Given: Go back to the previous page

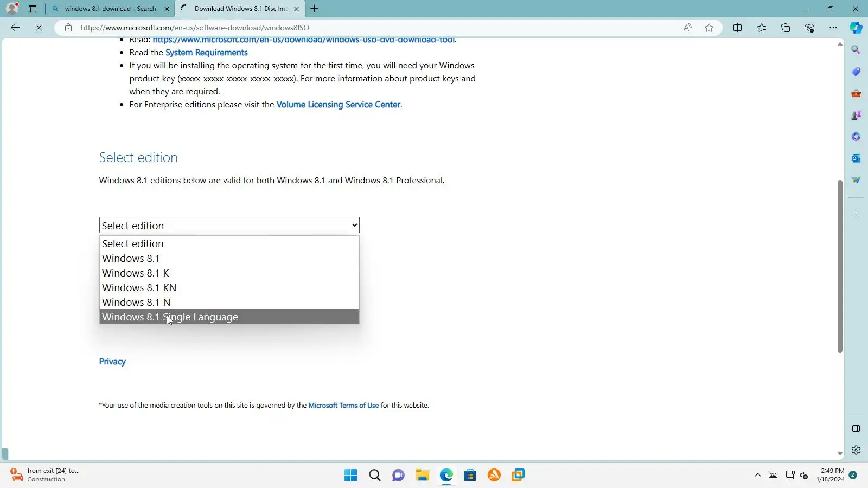Looking at the screenshot, I should point(15,28).
